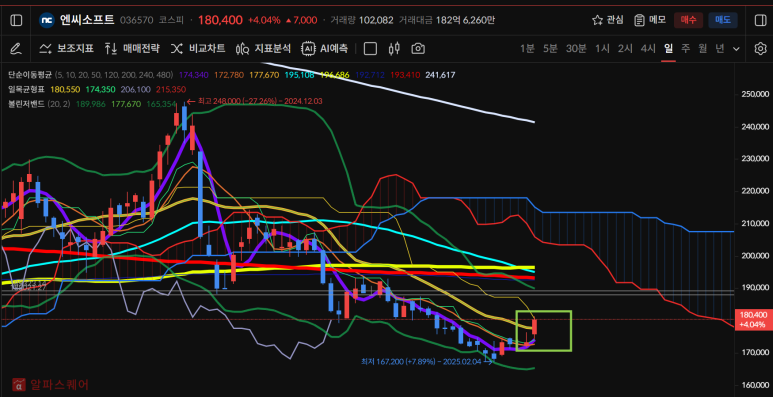Image resolution: width=773 pixels, height=397 pixels.
Task: Click Bollinger upper value 189,986
Action: tap(90, 104)
